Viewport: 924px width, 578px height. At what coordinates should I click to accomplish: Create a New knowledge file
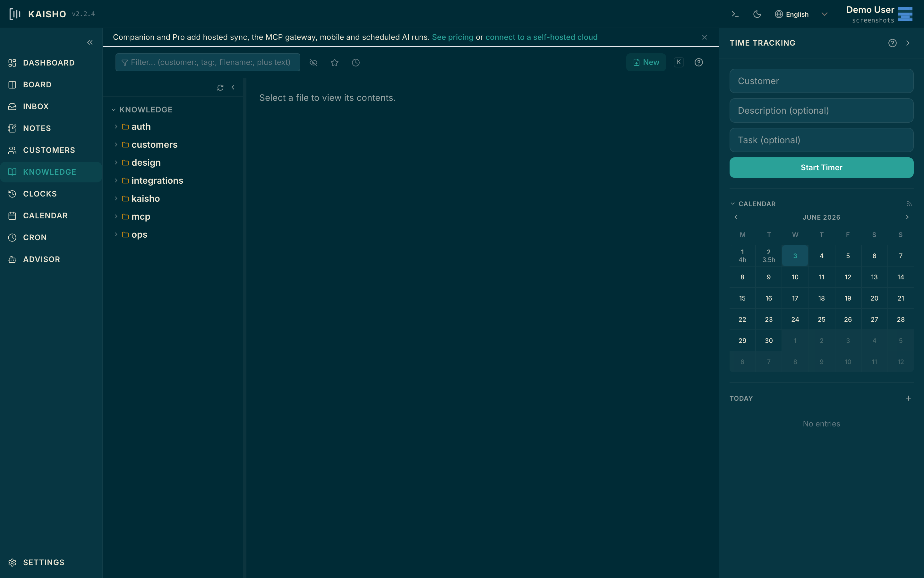[646, 62]
